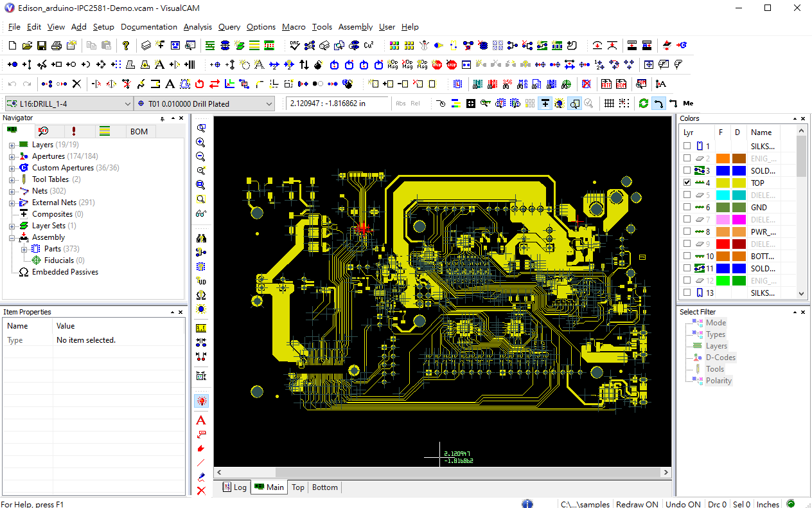Expand the Nets tree node
The width and height of the screenshot is (812, 508).
12,191
